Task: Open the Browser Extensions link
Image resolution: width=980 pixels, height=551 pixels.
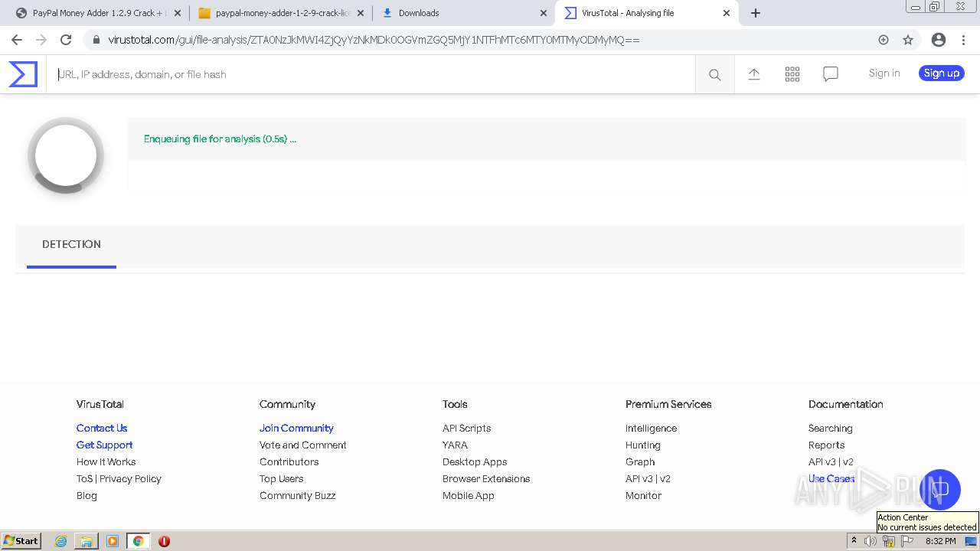Action: 486,479
